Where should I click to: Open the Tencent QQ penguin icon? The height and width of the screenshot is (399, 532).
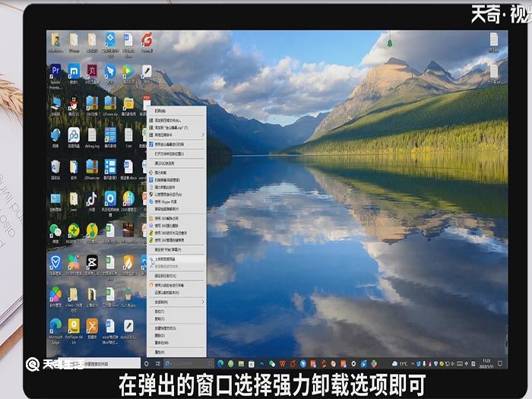[74, 103]
